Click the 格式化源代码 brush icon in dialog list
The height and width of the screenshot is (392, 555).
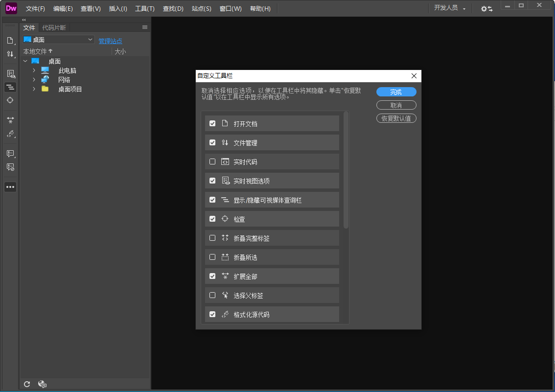[x=225, y=314]
